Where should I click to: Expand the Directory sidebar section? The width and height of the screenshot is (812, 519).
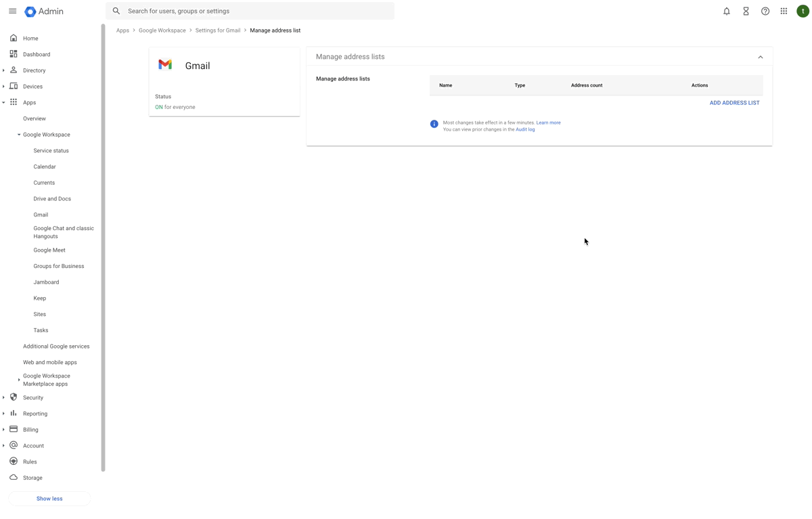pyautogui.click(x=3, y=70)
